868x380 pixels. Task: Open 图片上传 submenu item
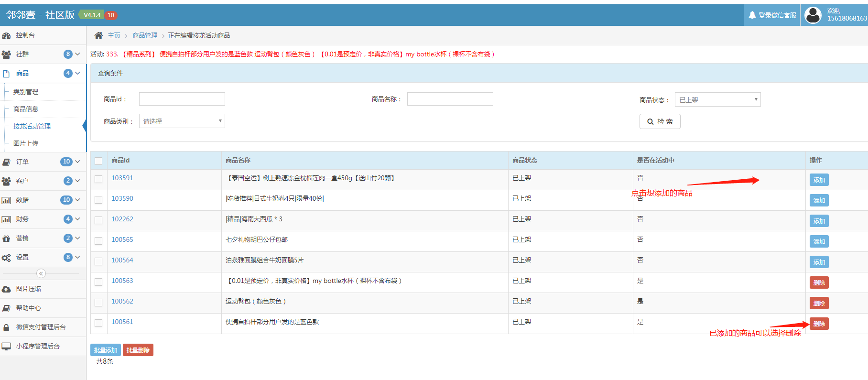point(26,143)
